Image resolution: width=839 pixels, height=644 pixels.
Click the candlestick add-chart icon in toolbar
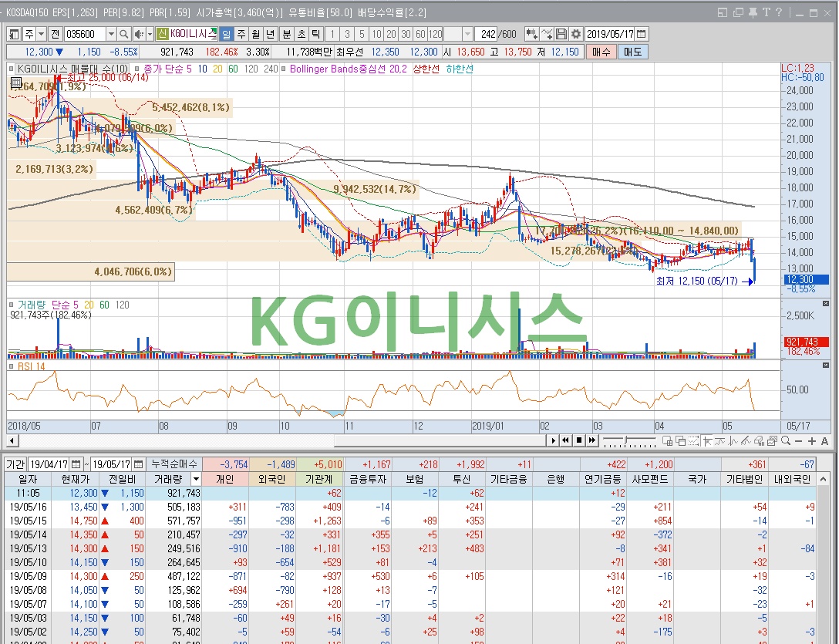coord(531,34)
